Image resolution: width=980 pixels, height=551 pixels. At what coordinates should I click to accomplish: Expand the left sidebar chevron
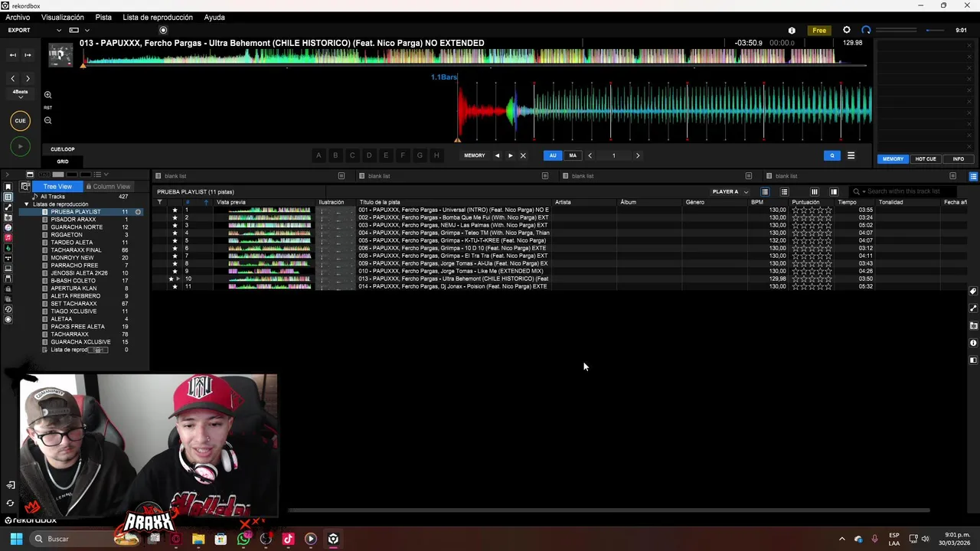6,174
